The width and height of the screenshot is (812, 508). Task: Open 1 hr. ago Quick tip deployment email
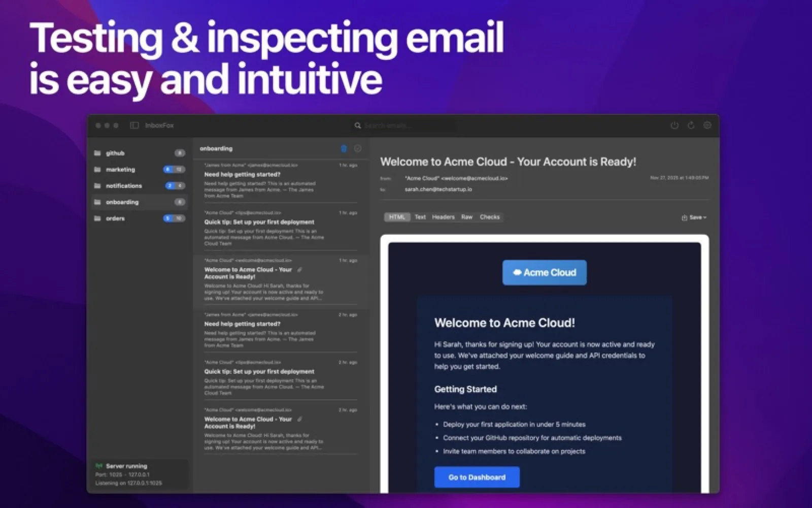(281, 228)
